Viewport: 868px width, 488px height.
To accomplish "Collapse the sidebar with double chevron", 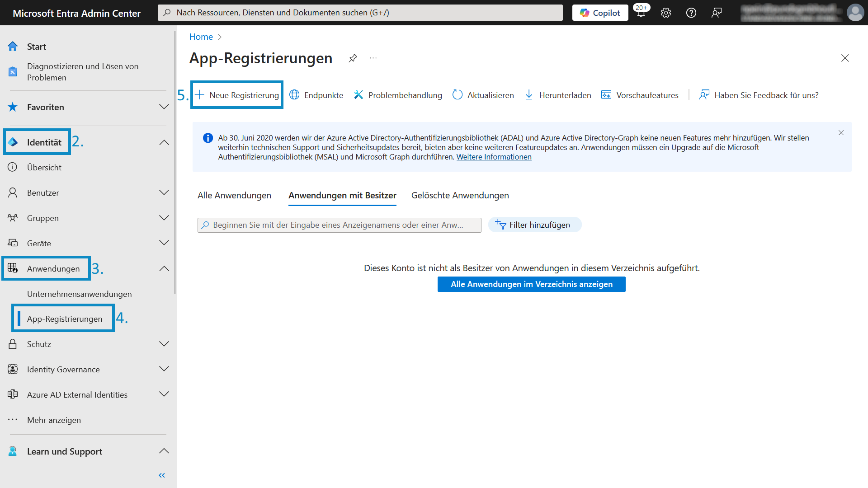I will coord(162,475).
